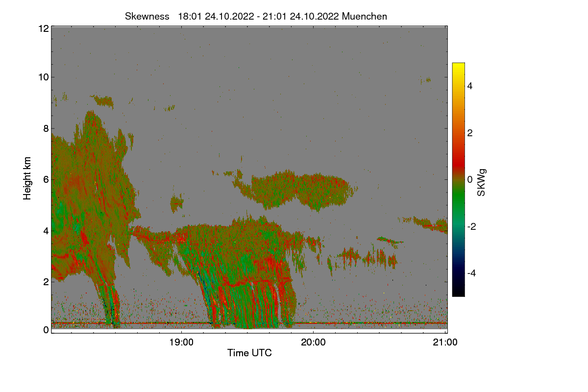
Task: Click the '21:00' time tick label
Action: [445, 343]
